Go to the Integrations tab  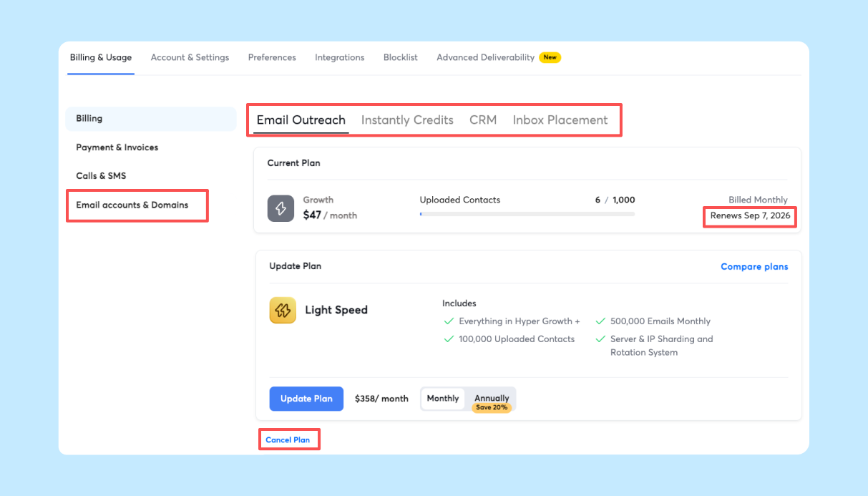tap(339, 57)
